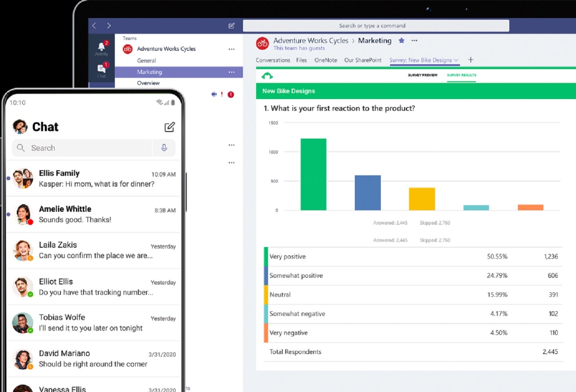The image size is (576, 392).
Task: Tap the new chat compose icon on phone
Action: [170, 127]
